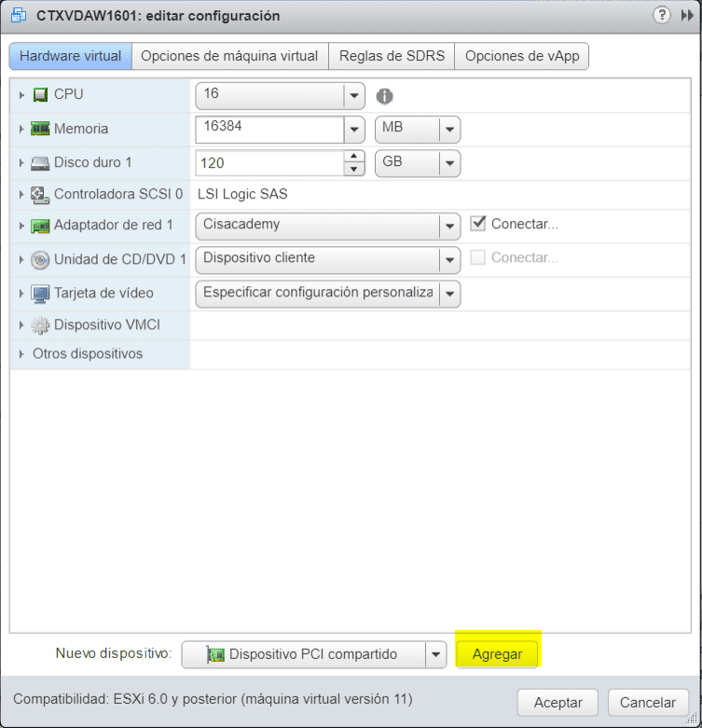Screen dimensions: 702x728
Task: Open the Cisacademy network dropdown
Action: click(449, 227)
